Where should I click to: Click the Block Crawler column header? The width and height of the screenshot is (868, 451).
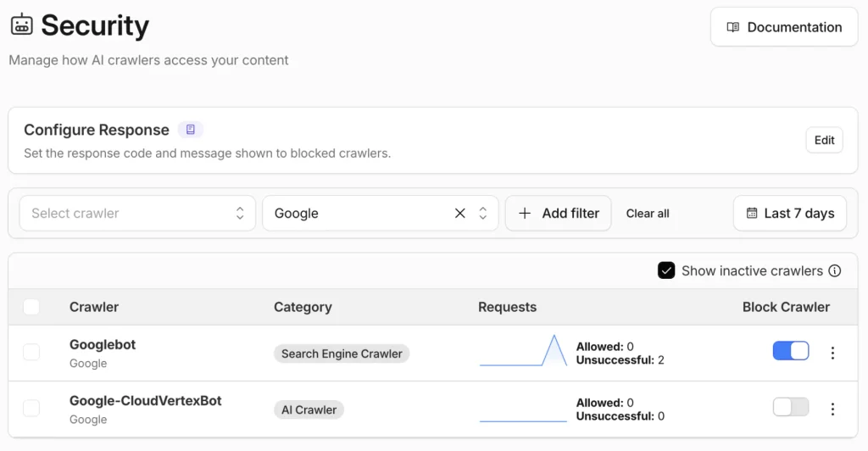[x=786, y=307]
